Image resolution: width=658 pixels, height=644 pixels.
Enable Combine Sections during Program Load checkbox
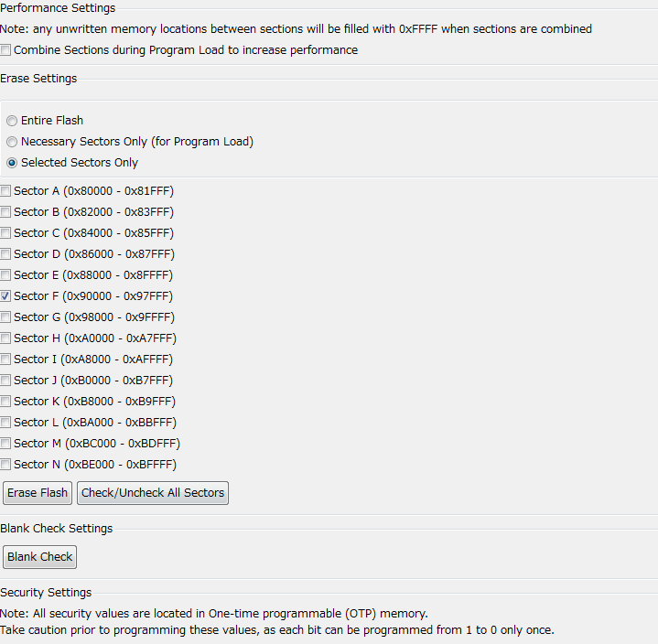point(6,50)
